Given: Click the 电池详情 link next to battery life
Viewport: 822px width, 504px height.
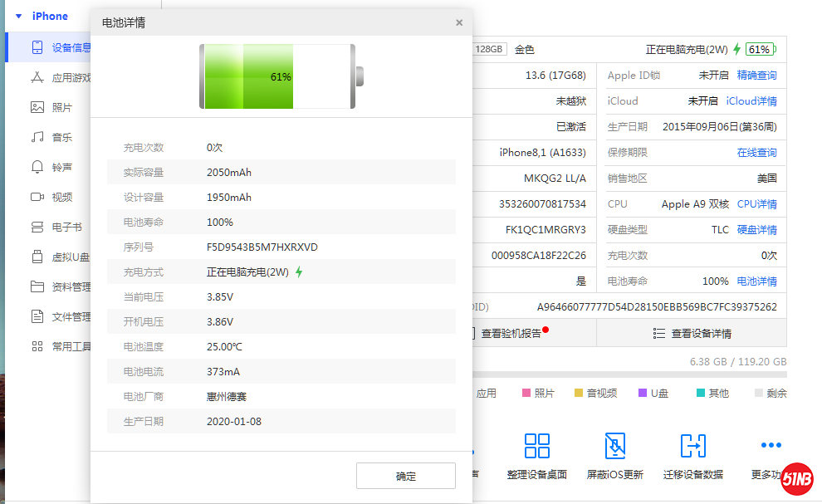Looking at the screenshot, I should [756, 281].
